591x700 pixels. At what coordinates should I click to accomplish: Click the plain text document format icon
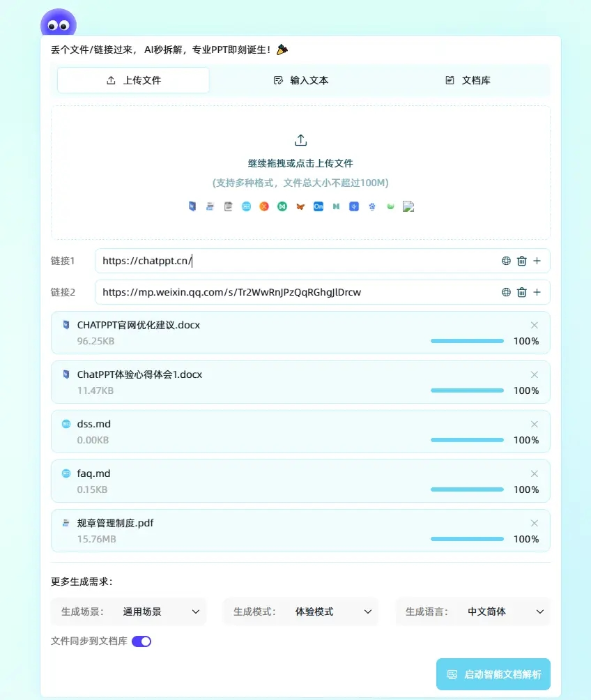pyautogui.click(x=228, y=206)
